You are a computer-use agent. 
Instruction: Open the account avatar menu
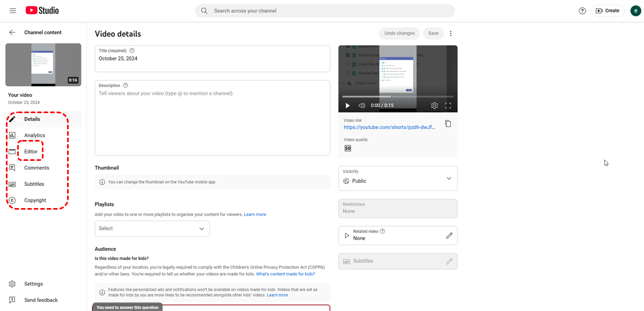[x=635, y=11]
